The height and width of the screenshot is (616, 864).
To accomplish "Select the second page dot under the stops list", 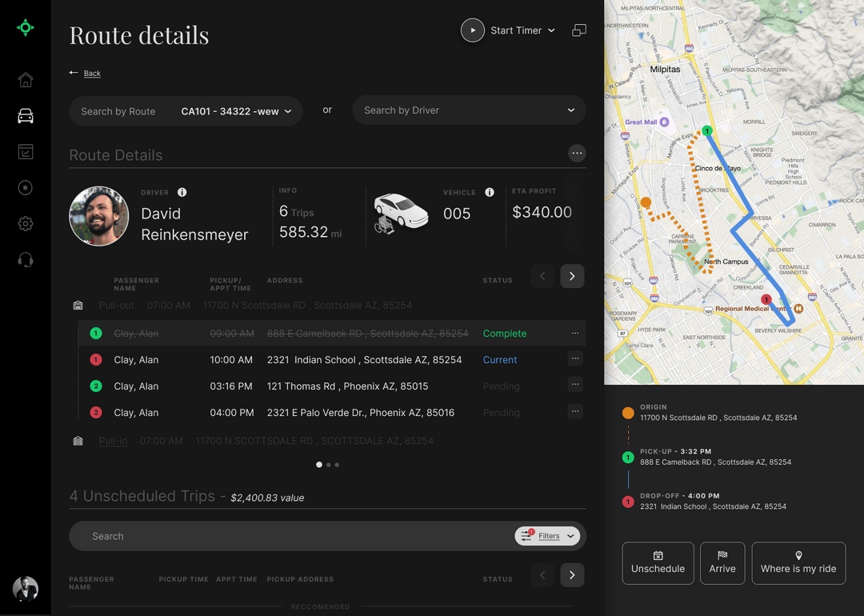I will (327, 464).
